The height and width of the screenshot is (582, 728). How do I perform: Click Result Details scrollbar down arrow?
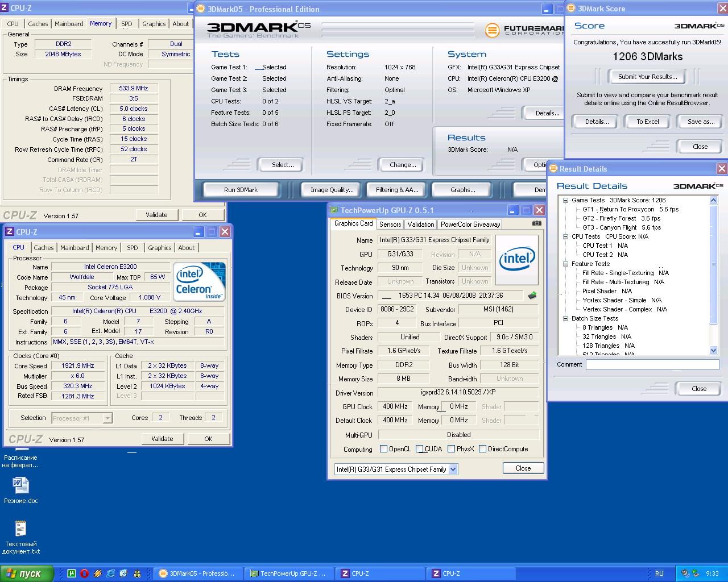714,351
